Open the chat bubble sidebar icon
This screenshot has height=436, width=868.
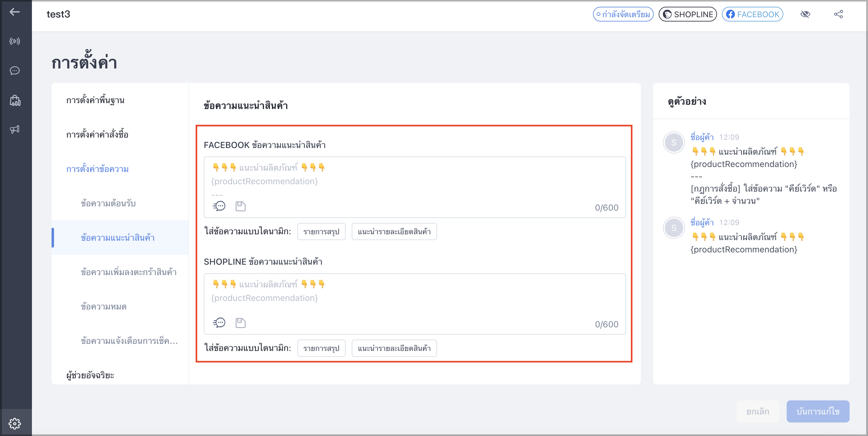[14, 71]
